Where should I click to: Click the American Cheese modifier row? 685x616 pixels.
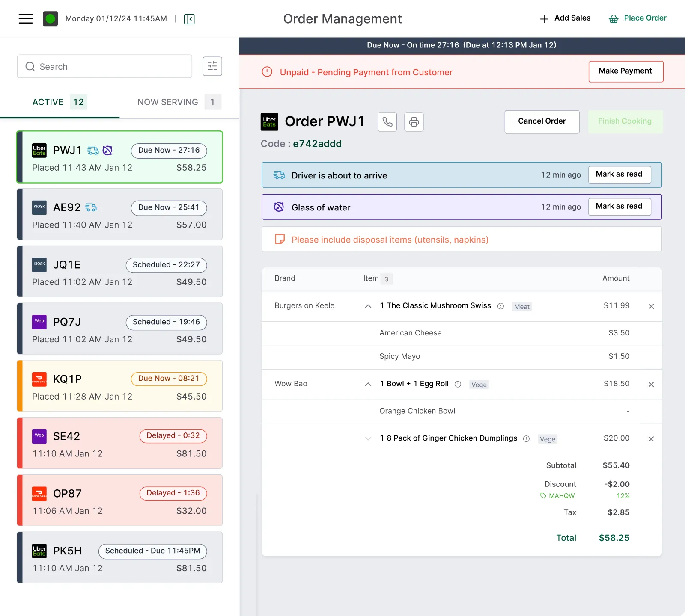(462, 333)
